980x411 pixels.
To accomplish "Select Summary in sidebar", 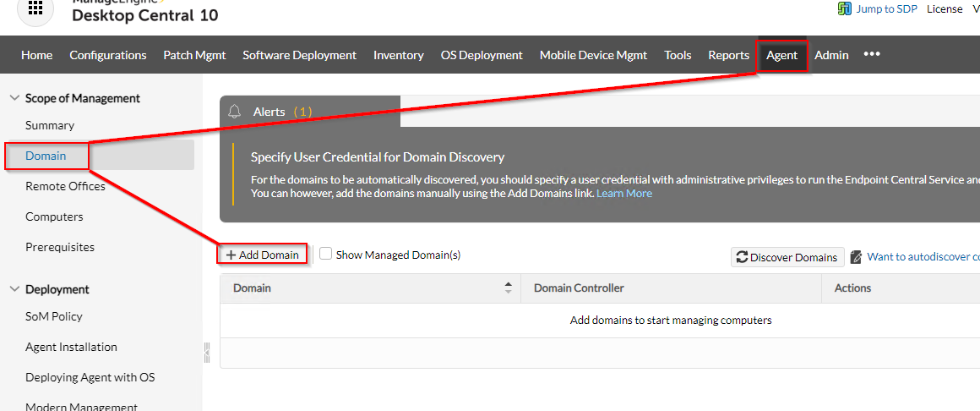I will (x=50, y=125).
